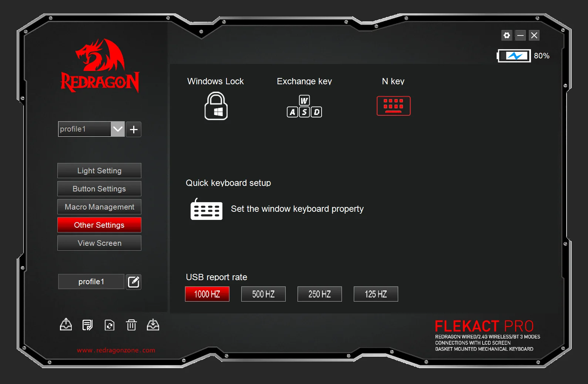Toggle the Windows Lock padlock
This screenshot has width=588, height=384.
pyautogui.click(x=216, y=106)
